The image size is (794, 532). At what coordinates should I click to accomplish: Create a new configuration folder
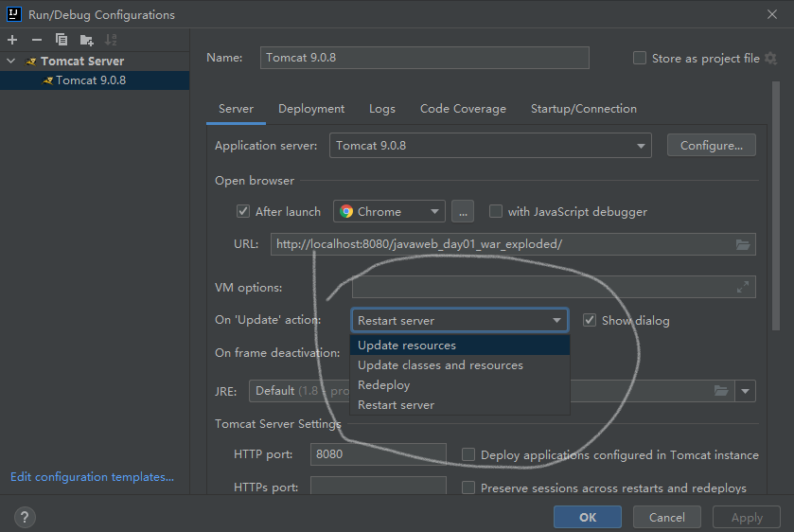86,40
